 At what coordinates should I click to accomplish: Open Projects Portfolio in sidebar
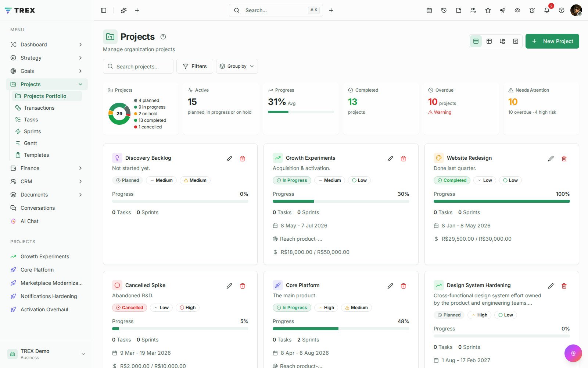(47, 96)
